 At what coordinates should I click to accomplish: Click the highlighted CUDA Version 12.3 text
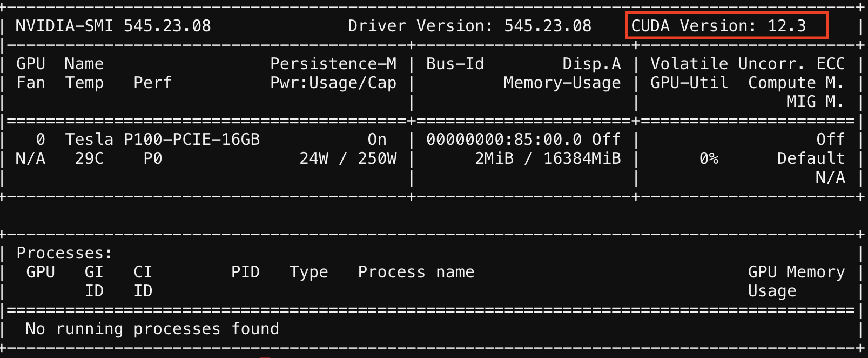pos(718,26)
